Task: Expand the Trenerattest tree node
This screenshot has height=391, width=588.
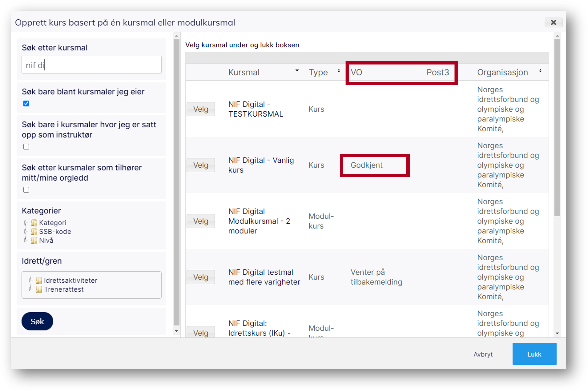Action: click(x=30, y=289)
